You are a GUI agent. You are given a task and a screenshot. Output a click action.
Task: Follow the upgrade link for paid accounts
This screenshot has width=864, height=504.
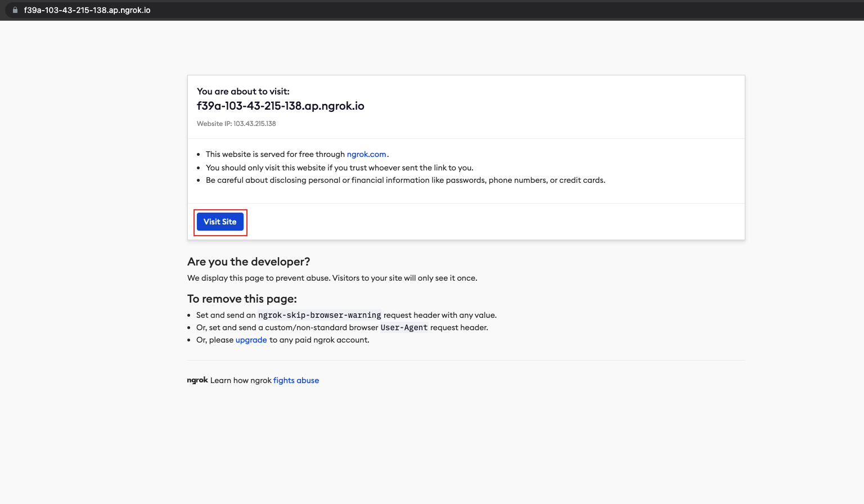(x=251, y=340)
